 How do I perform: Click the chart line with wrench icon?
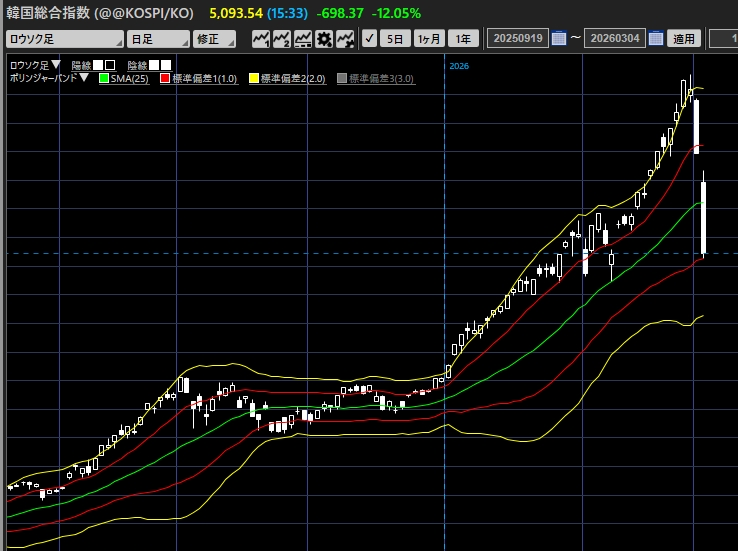tap(345, 39)
